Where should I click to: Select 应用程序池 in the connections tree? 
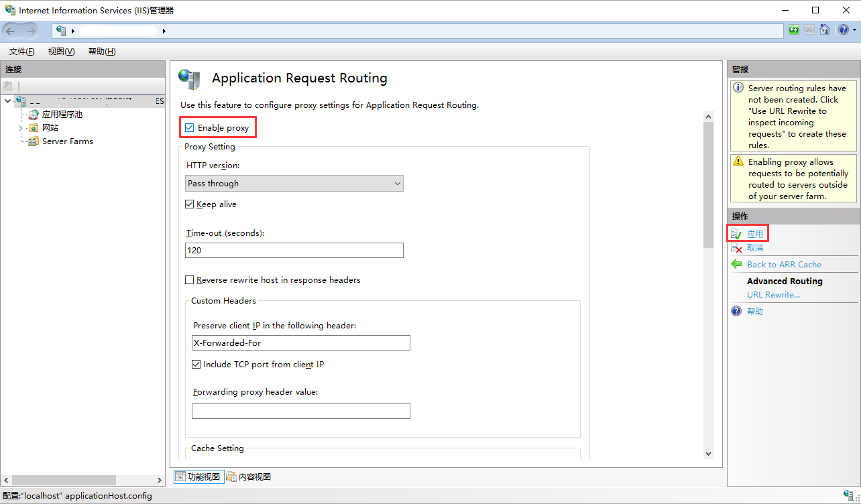(x=62, y=115)
